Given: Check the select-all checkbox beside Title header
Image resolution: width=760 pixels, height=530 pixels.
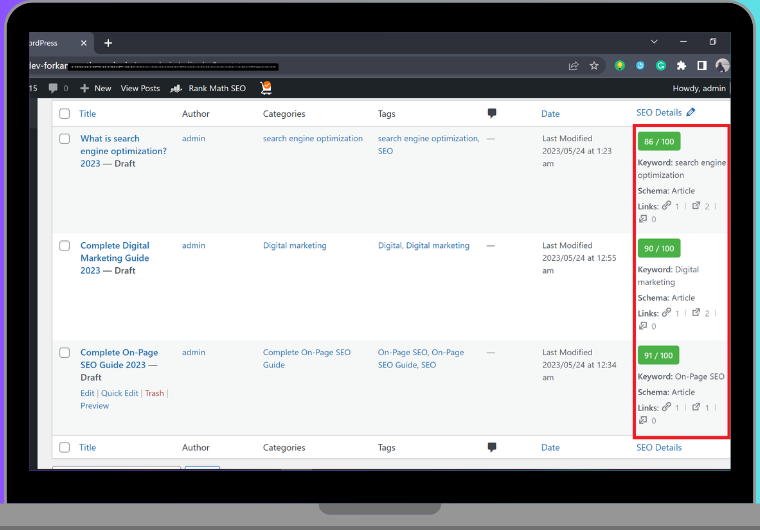Looking at the screenshot, I should click(64, 113).
